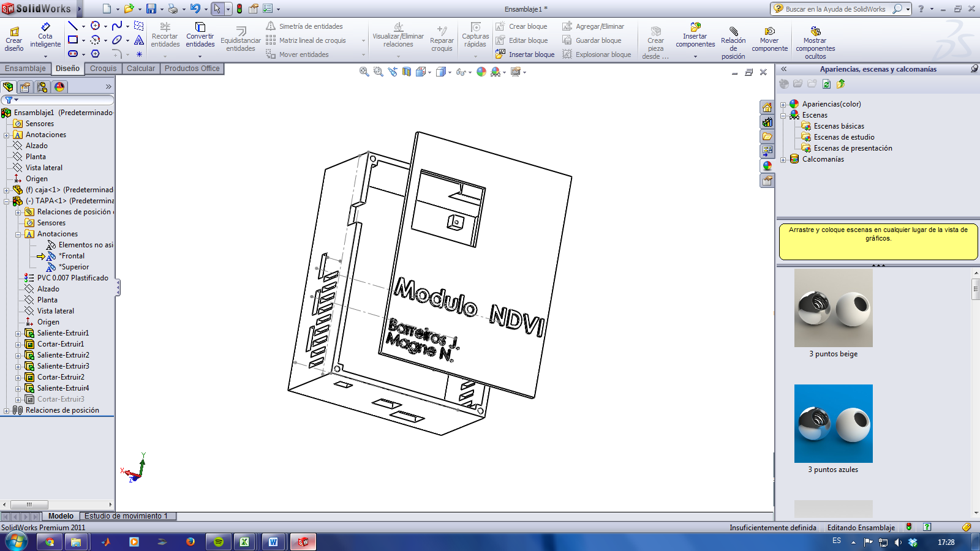
Task: Expand the Apariencias(color) node
Action: pyautogui.click(x=783, y=105)
